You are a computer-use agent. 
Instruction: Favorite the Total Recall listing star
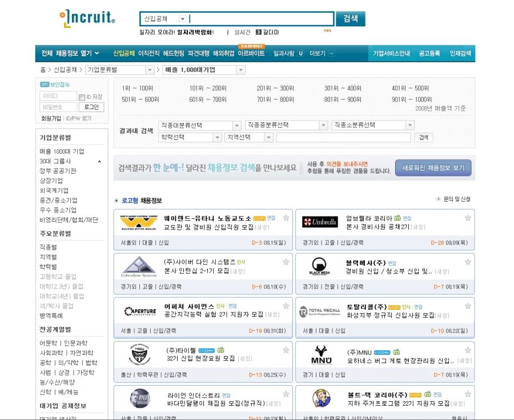click(x=468, y=306)
